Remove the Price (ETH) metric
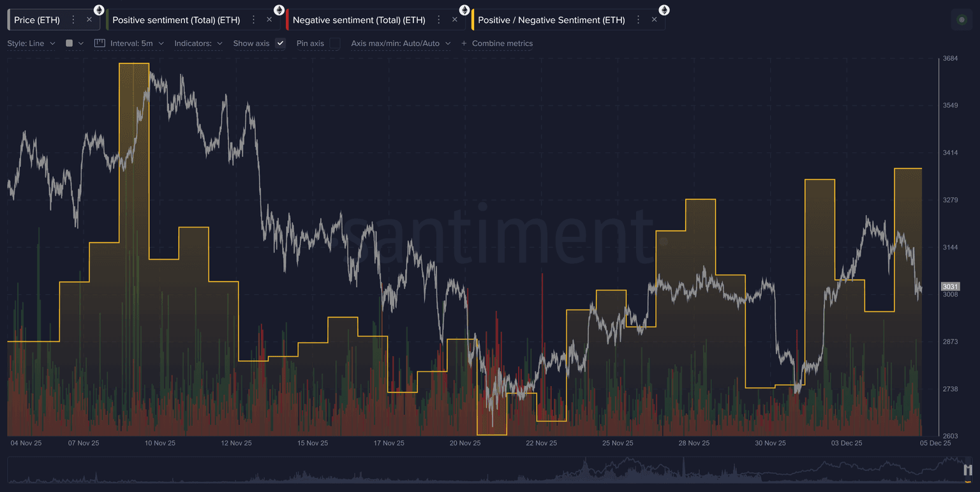This screenshot has height=492, width=980. click(x=89, y=20)
